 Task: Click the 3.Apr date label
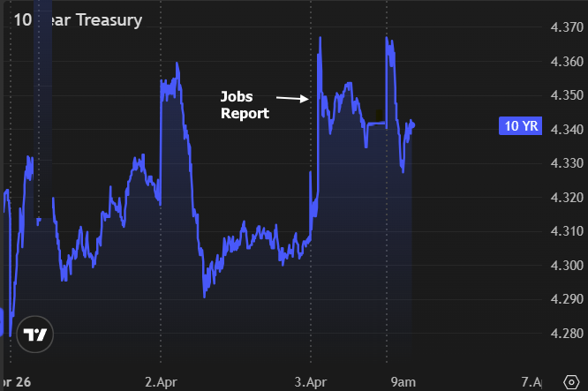click(310, 381)
